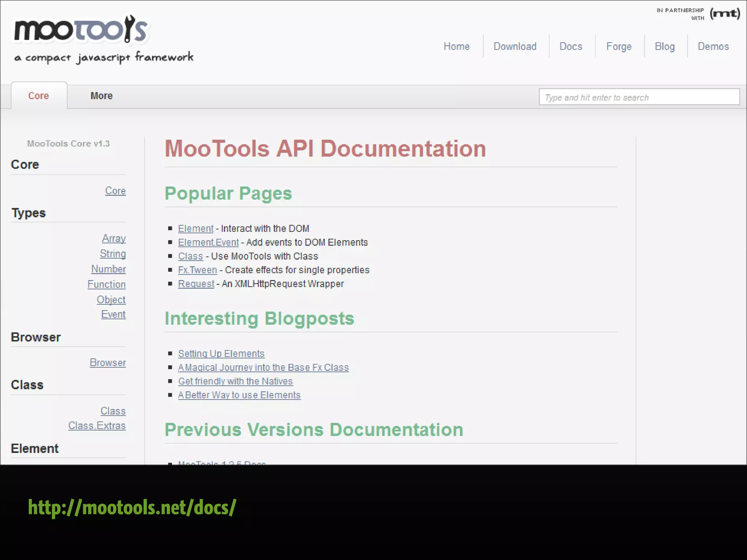The image size is (747, 560).
Task: Open Class link in Popular Pages
Action: pyautogui.click(x=190, y=256)
